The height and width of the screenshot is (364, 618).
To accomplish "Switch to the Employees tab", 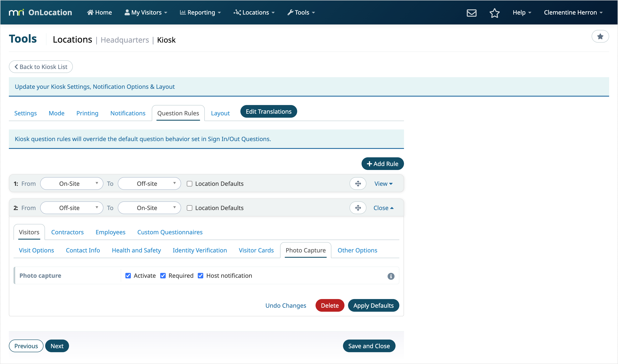I will [x=110, y=232].
